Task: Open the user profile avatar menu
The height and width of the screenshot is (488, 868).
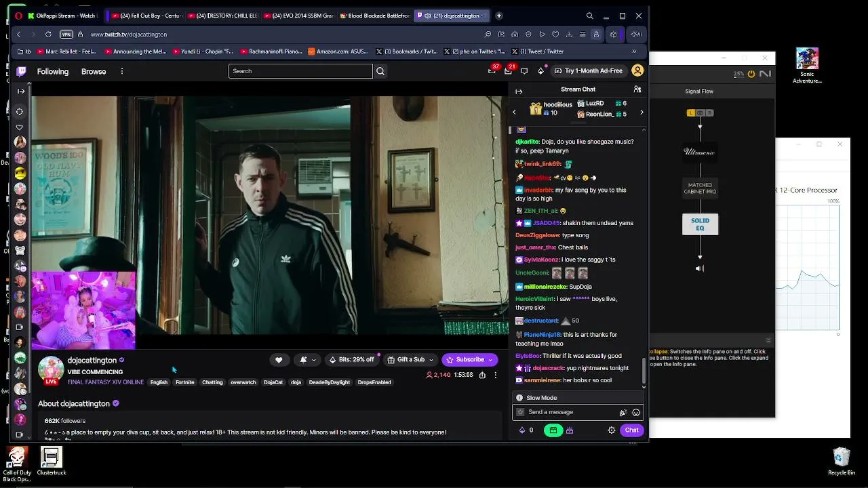Action: click(x=637, y=70)
